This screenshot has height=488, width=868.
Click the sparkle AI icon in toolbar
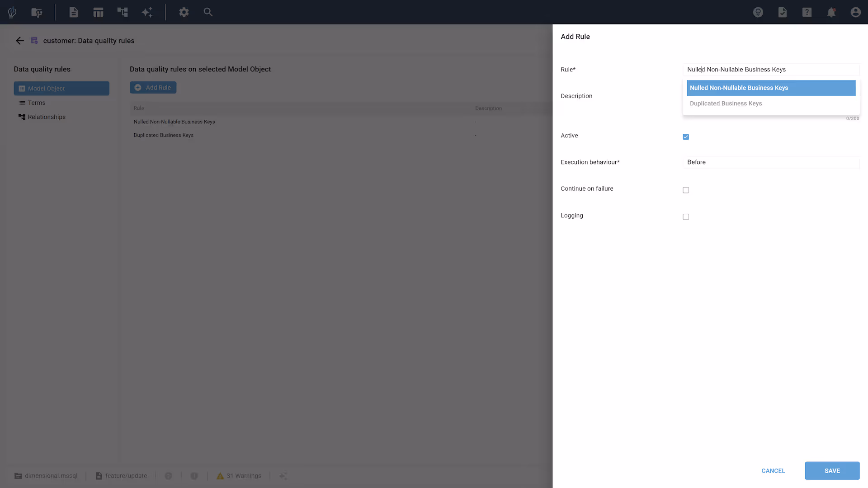click(147, 12)
